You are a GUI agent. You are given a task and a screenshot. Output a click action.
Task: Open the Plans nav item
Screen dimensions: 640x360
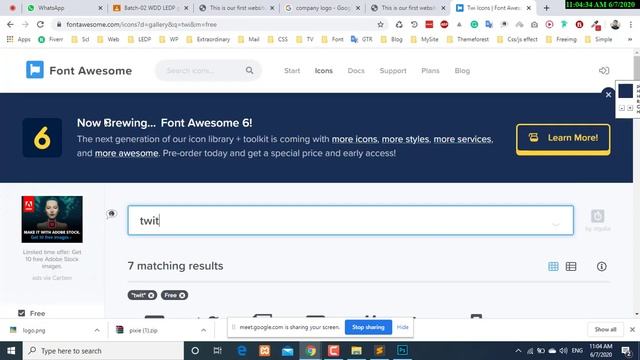(430, 71)
